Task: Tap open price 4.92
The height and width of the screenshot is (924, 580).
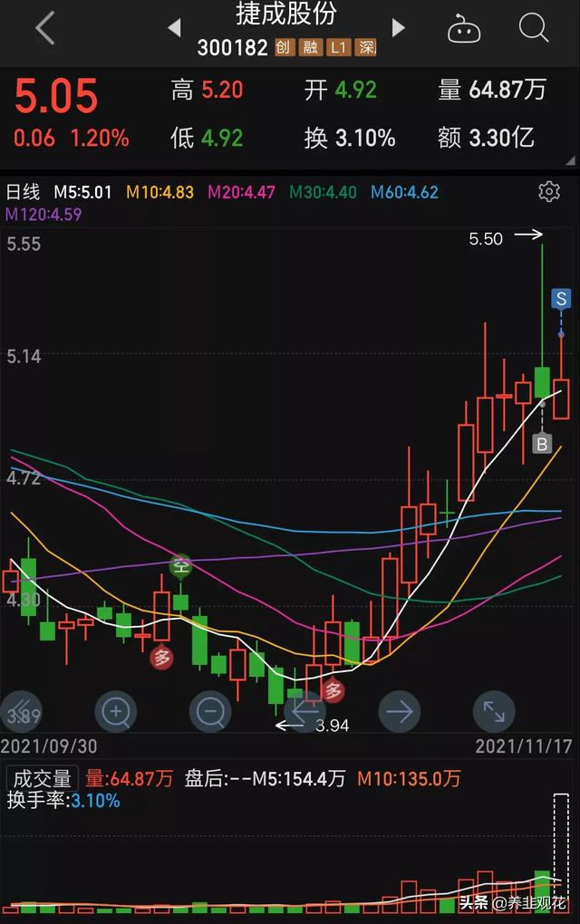Action: [356, 91]
